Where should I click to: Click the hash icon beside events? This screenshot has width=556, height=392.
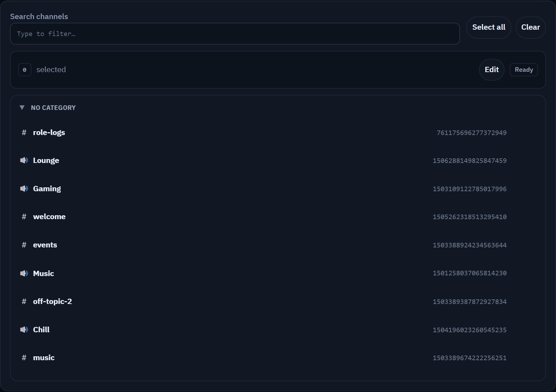click(24, 245)
